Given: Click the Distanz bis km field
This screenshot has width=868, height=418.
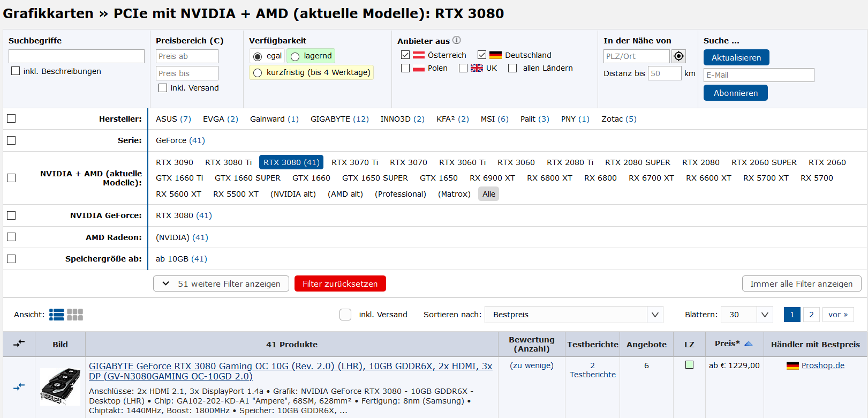Looking at the screenshot, I should [x=665, y=73].
